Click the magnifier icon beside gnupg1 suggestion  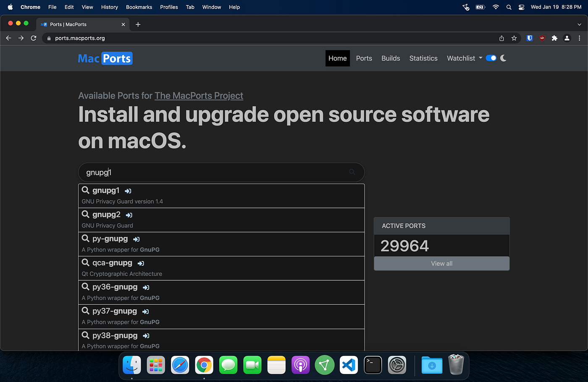(x=86, y=190)
